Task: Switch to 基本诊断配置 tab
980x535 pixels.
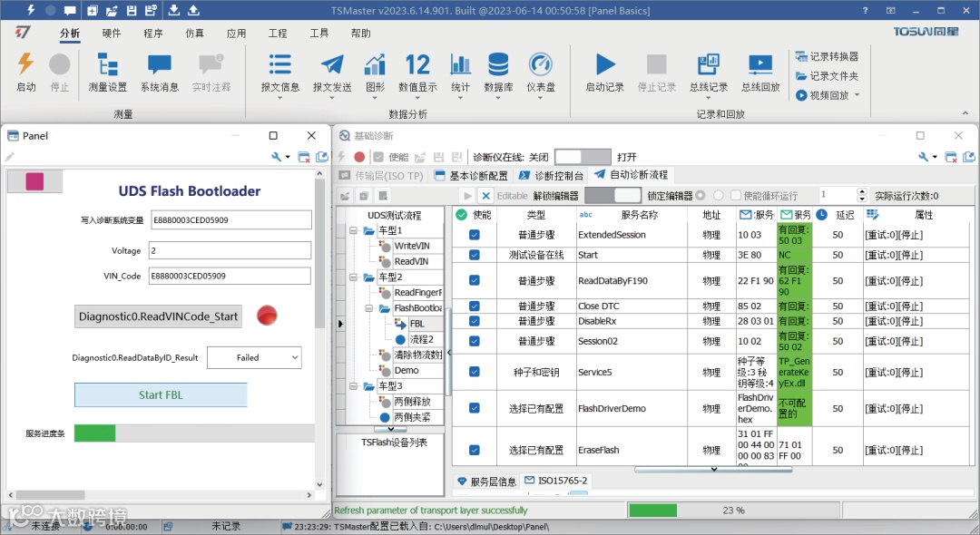Action: point(471,175)
